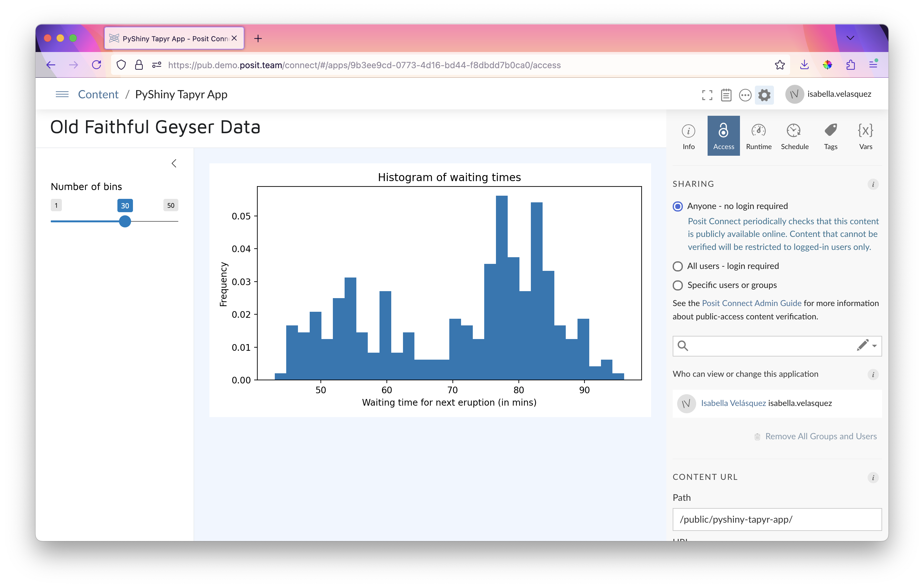Open the viewer/collaborator pencil dropdown

click(867, 346)
